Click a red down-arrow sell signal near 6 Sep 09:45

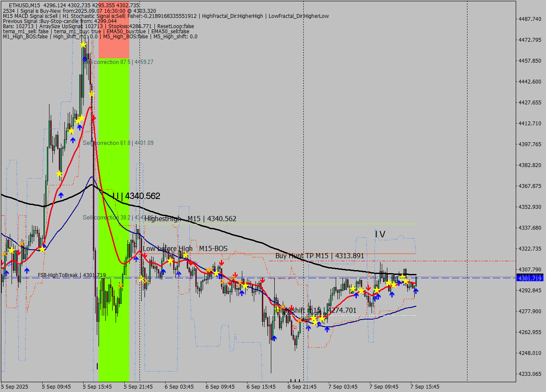point(222,262)
